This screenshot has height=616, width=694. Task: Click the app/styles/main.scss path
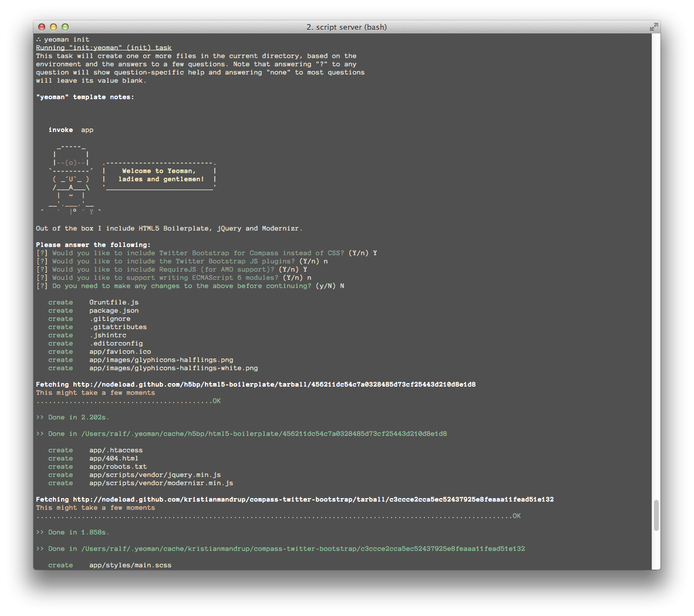(x=130, y=566)
